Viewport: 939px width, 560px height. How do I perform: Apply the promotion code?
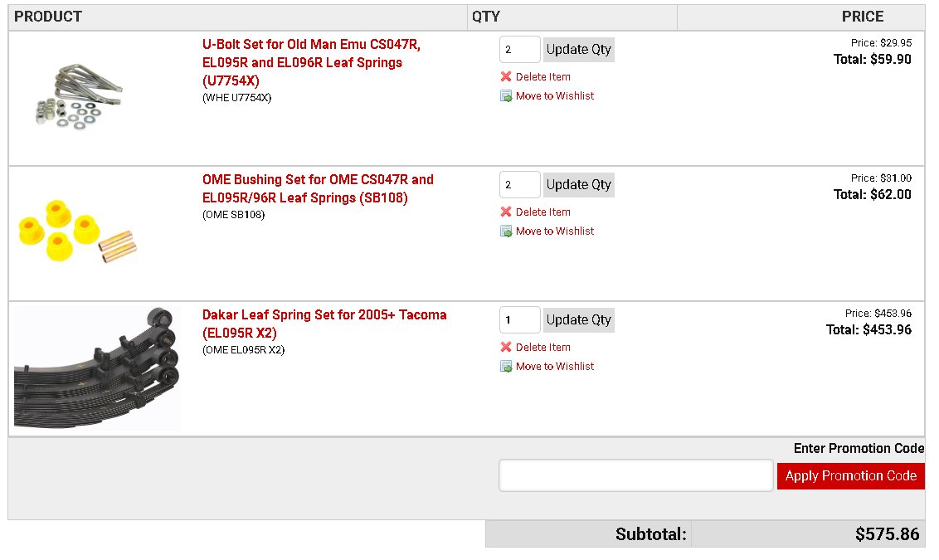pyautogui.click(x=850, y=476)
